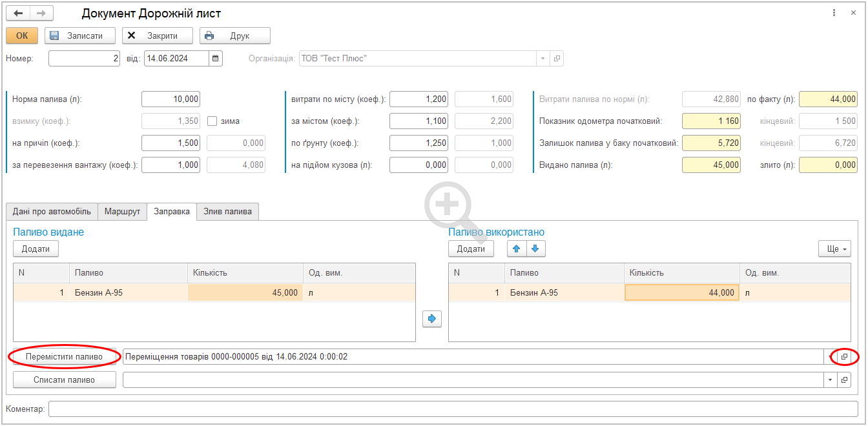This screenshot has width=868, height=426.
Task: Click initial tank fuel balance field 5,720
Action: tap(711, 143)
